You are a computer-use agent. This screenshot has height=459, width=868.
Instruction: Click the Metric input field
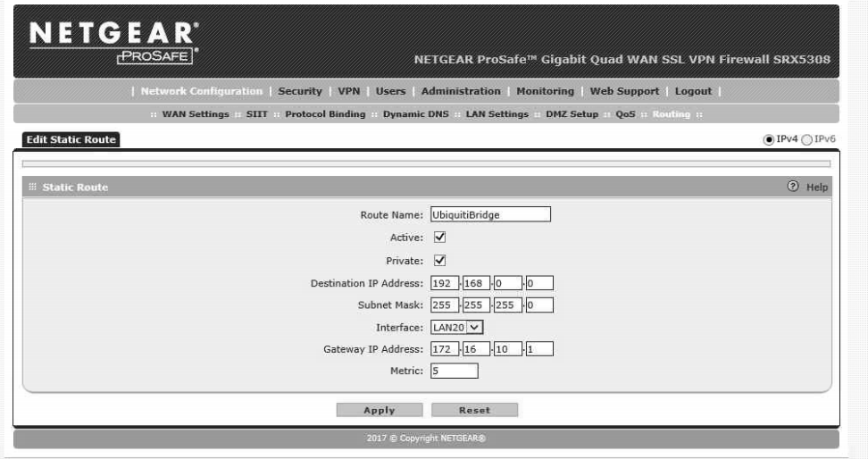455,371
